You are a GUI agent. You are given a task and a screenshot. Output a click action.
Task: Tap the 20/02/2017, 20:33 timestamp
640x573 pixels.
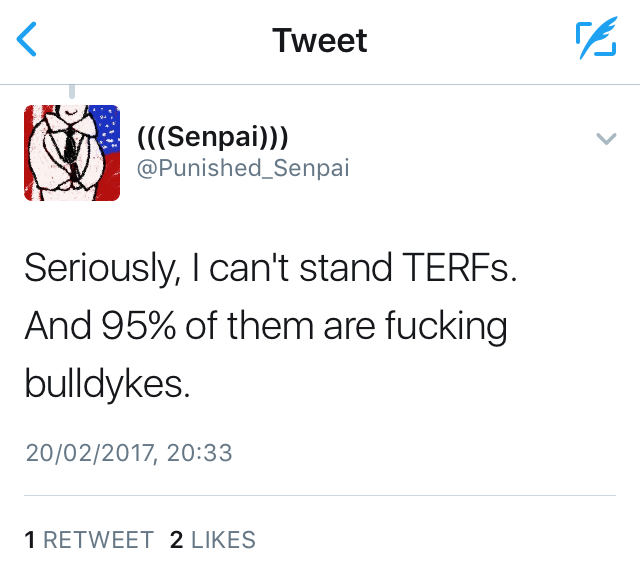pos(128,453)
